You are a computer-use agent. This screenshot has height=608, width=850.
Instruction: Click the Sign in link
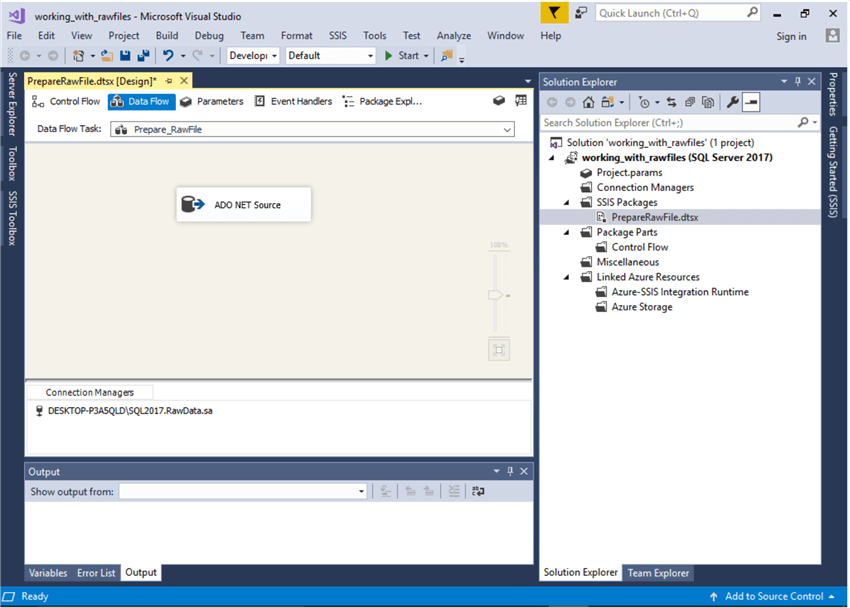tap(791, 36)
